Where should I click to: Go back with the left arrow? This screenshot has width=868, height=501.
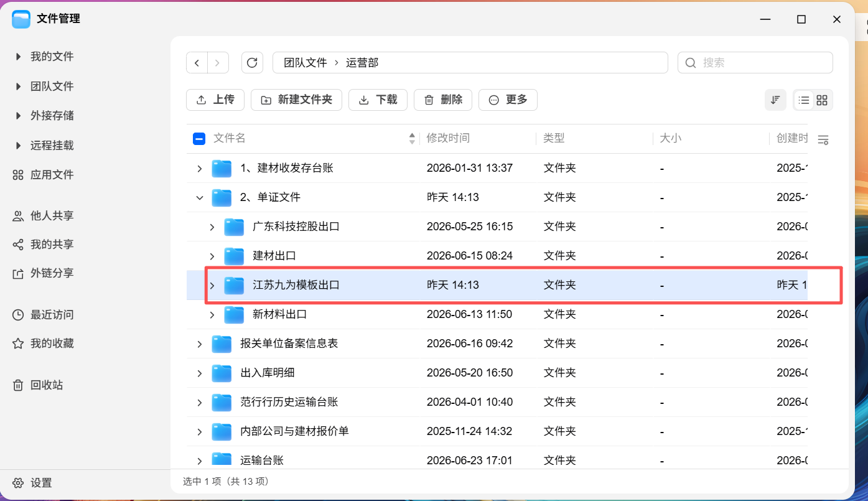click(197, 63)
